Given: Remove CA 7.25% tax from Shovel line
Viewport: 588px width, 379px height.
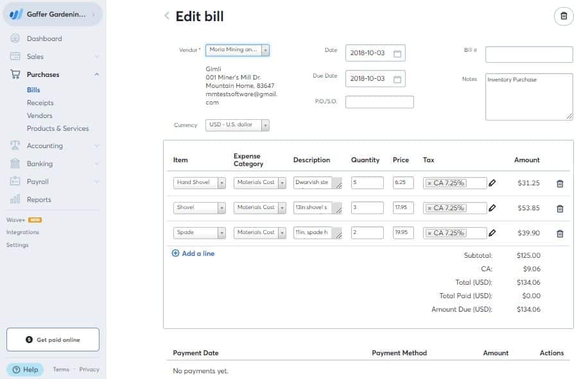Looking at the screenshot, I should click(x=429, y=208).
